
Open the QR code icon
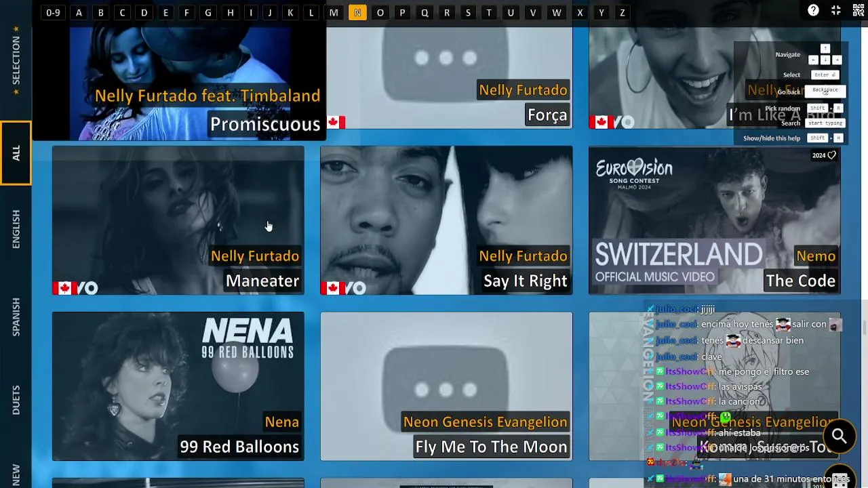pyautogui.click(x=859, y=10)
